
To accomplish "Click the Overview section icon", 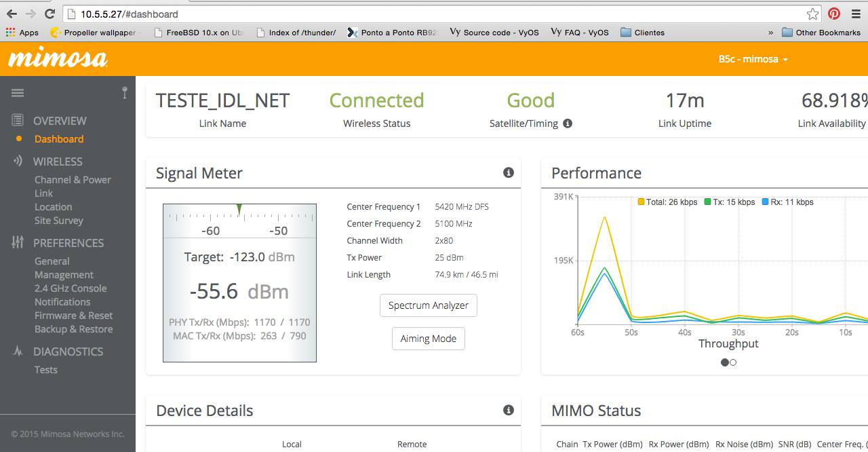I will [x=18, y=120].
